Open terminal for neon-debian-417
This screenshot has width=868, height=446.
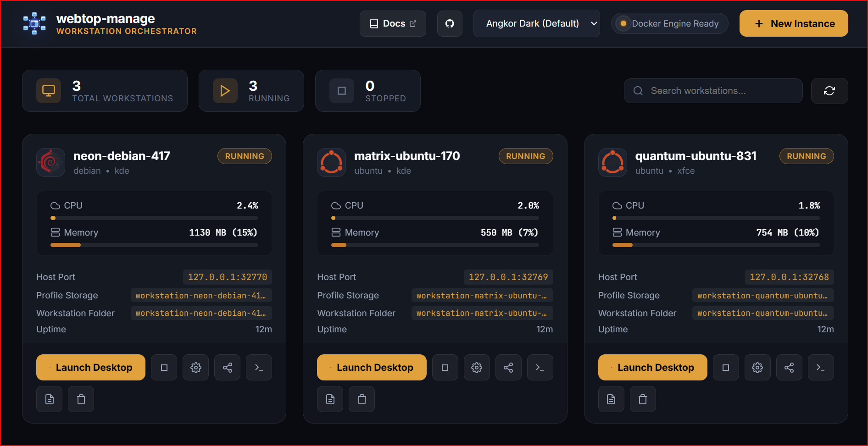tap(259, 368)
